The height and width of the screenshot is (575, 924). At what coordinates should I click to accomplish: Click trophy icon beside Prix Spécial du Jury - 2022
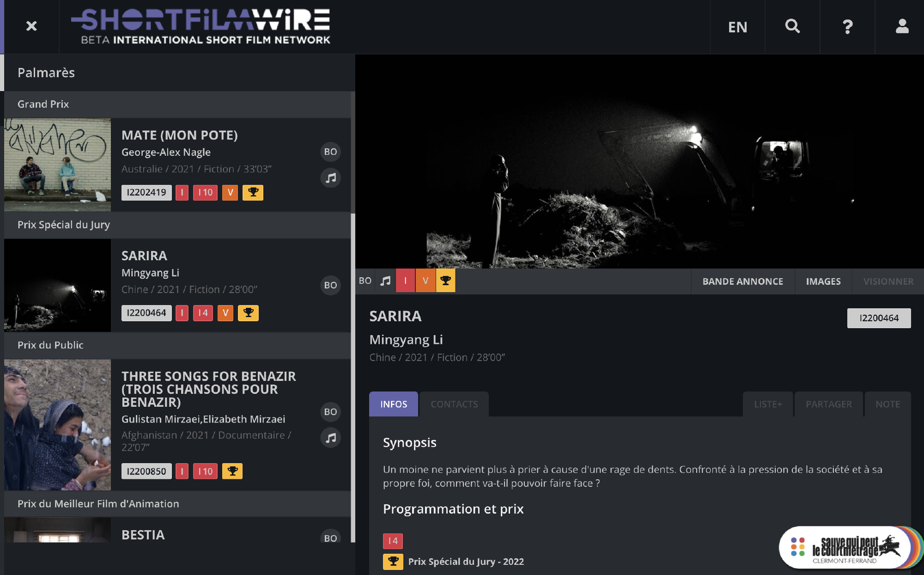[393, 562]
